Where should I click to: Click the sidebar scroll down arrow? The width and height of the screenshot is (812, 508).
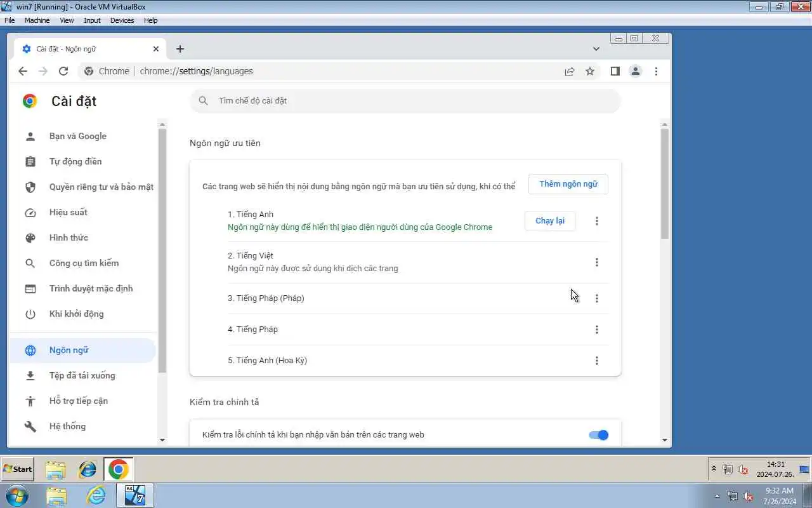162,439
